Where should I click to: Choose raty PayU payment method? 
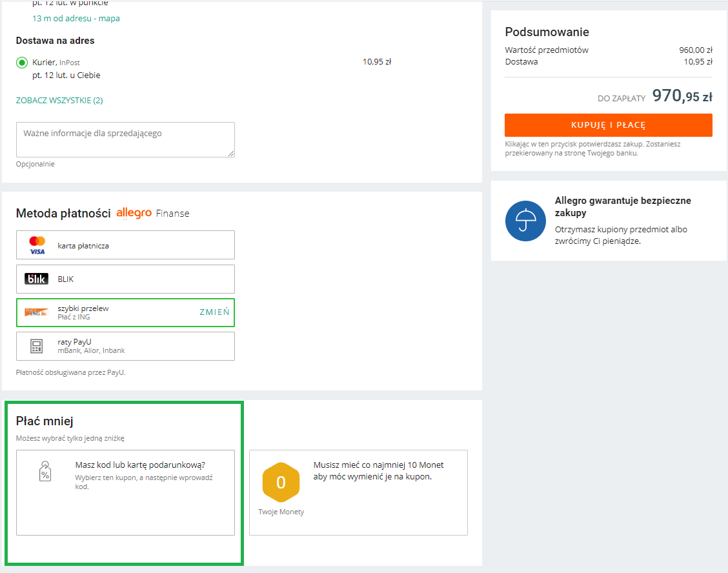125,346
